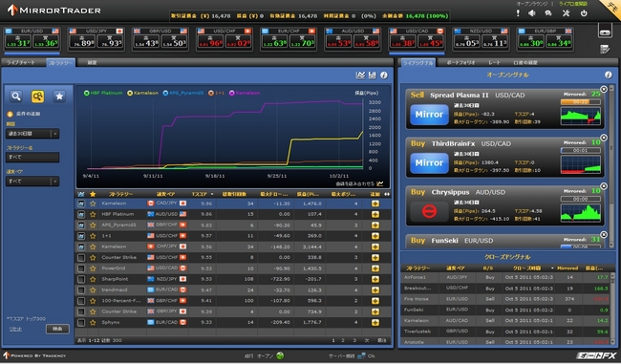Tick the PowerGrid USD/CAD row checkbox
Screen dimensions: 621x364
pyautogui.click(x=81, y=268)
